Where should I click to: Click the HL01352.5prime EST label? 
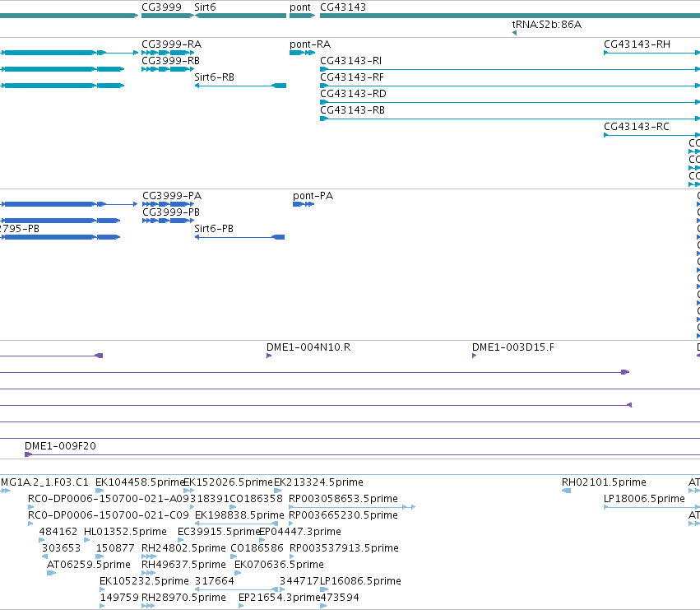coord(126,532)
